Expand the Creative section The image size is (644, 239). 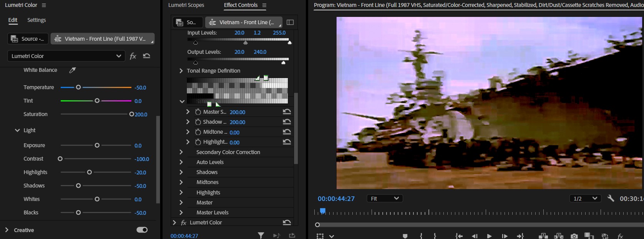point(7,230)
